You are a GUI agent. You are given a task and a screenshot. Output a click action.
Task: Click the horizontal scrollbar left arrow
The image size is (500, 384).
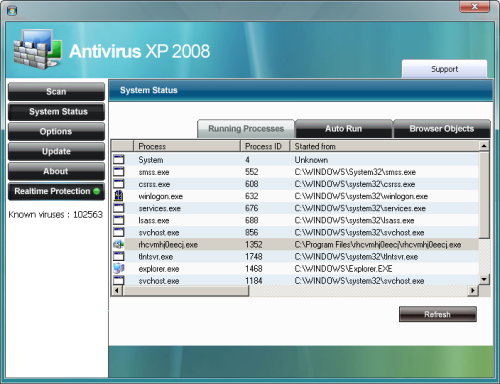[117, 291]
